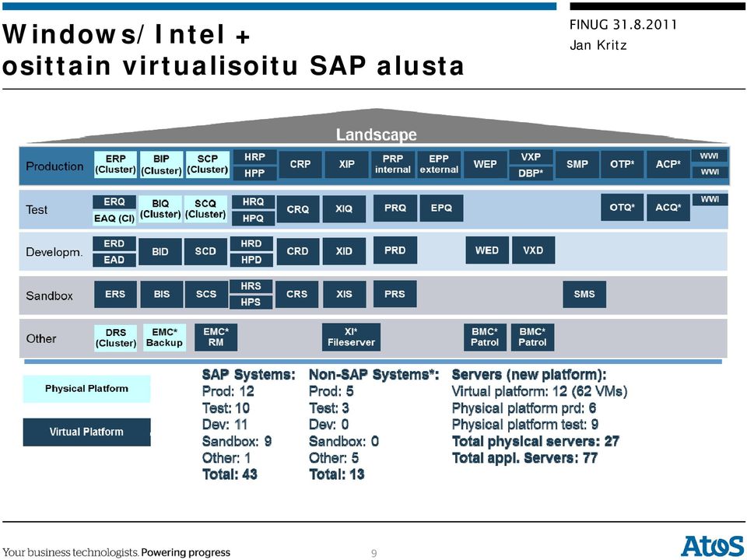The height and width of the screenshot is (560, 747).
Task: Select the DBP* box
Action: coord(531,173)
